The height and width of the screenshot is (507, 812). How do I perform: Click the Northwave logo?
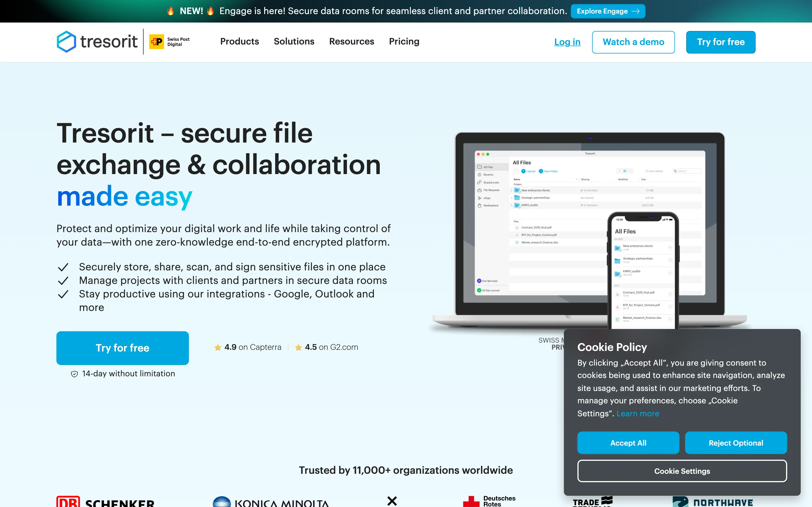tap(713, 502)
